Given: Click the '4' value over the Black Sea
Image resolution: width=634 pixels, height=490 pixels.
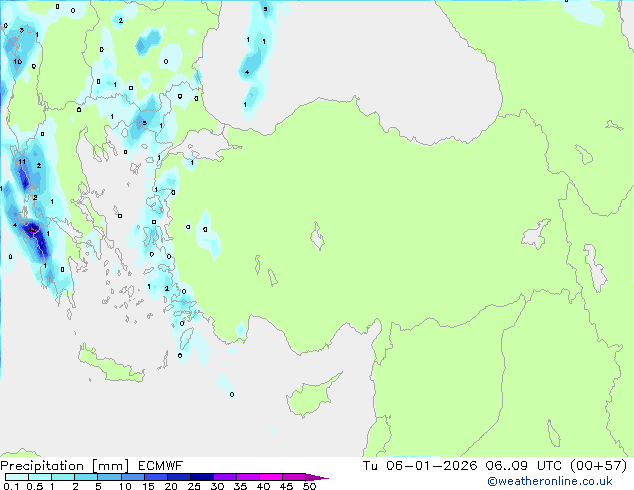Looking at the screenshot, I should [x=247, y=72].
